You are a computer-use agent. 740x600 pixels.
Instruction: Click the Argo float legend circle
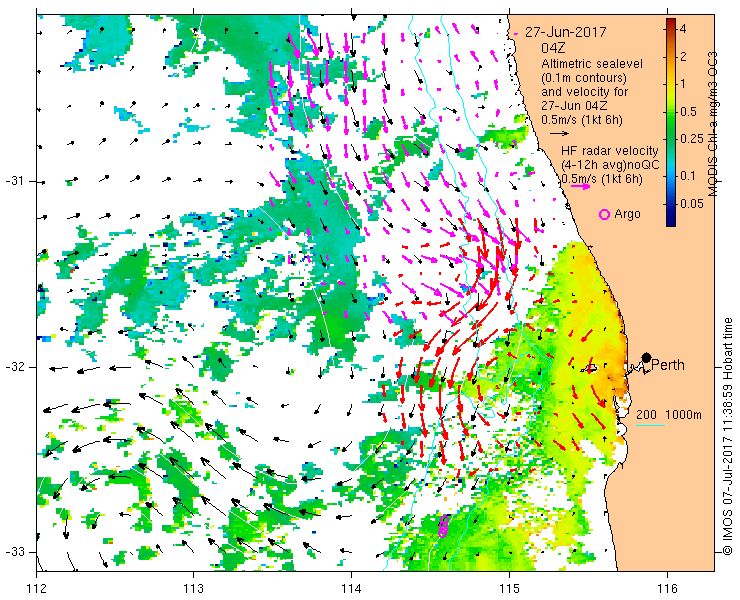click(x=604, y=214)
